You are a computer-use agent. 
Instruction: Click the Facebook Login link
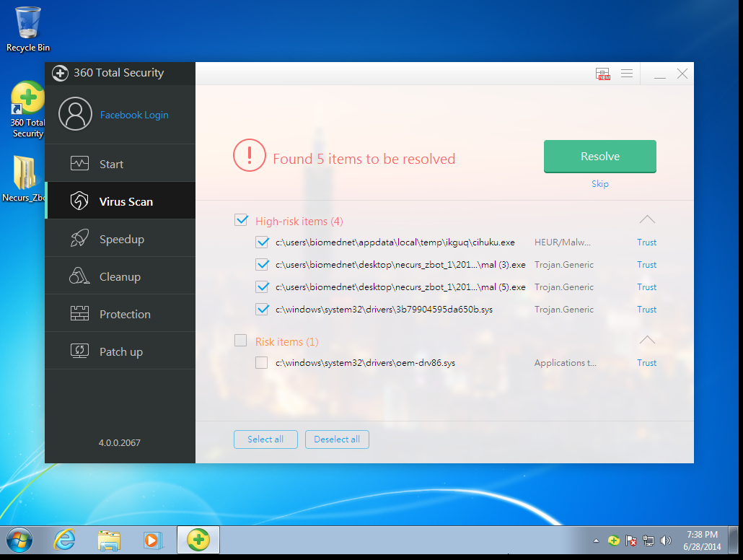tap(134, 115)
